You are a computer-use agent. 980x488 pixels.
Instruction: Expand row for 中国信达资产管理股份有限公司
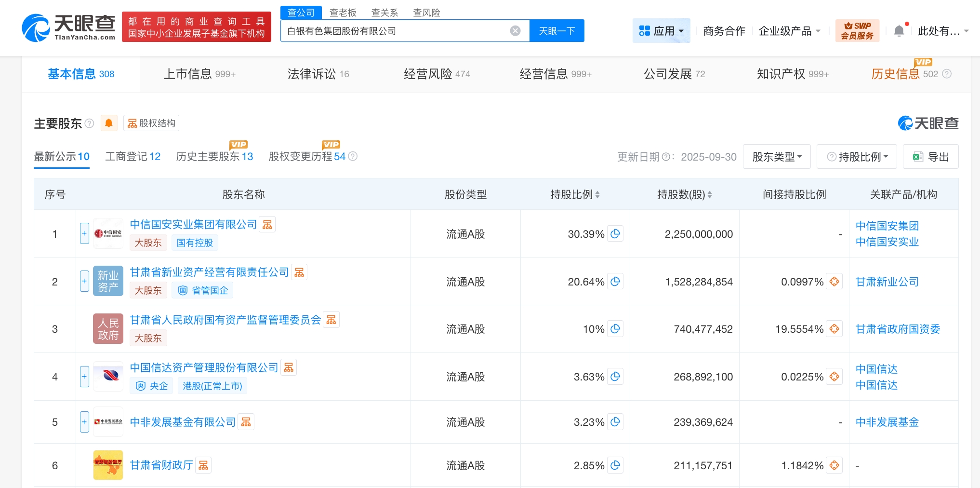84,377
